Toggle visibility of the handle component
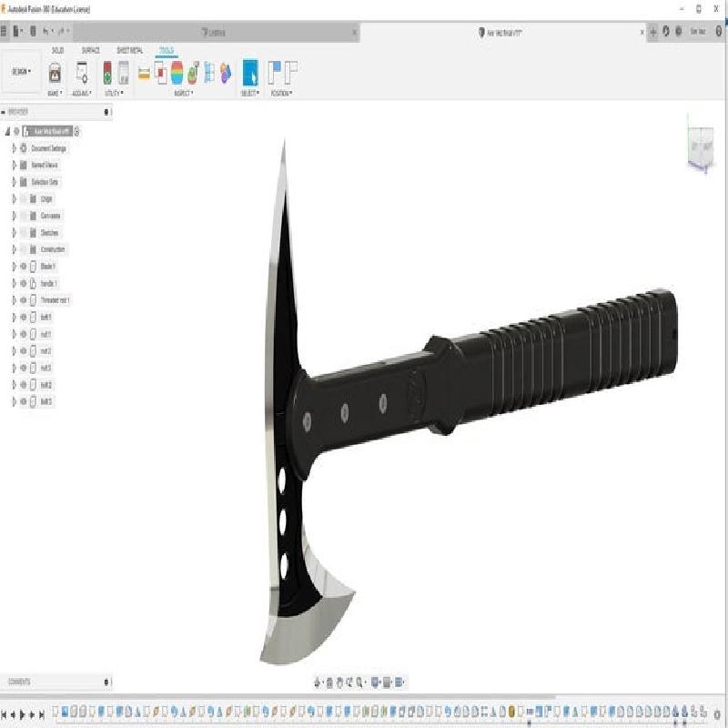Image resolution: width=728 pixels, height=728 pixels. tap(23, 283)
